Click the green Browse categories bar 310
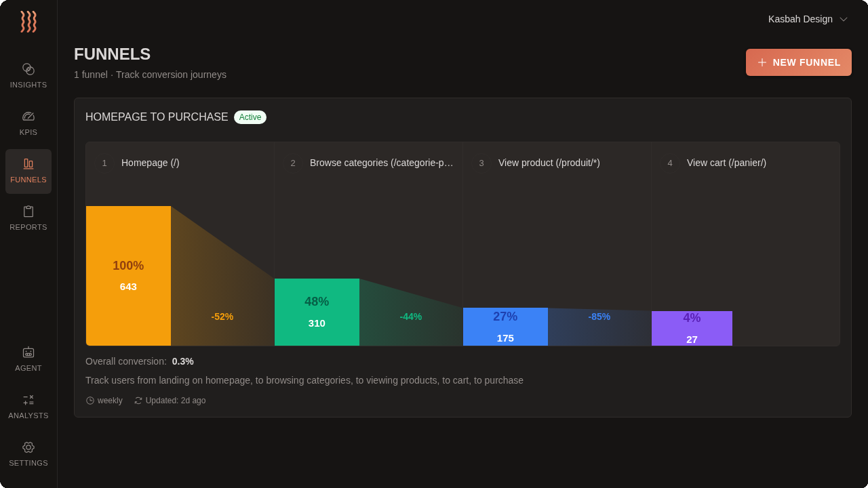The height and width of the screenshot is (488, 868). (317, 312)
